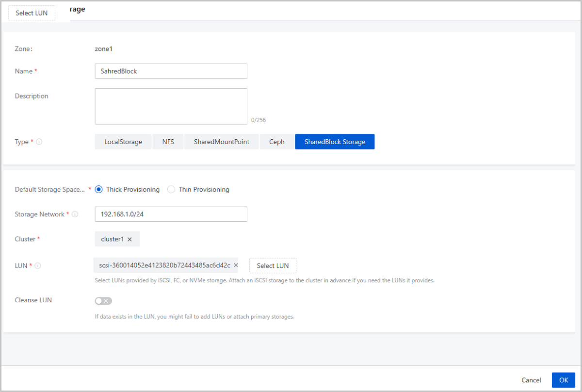
Task: Click the zone1 value text
Action: coord(103,49)
